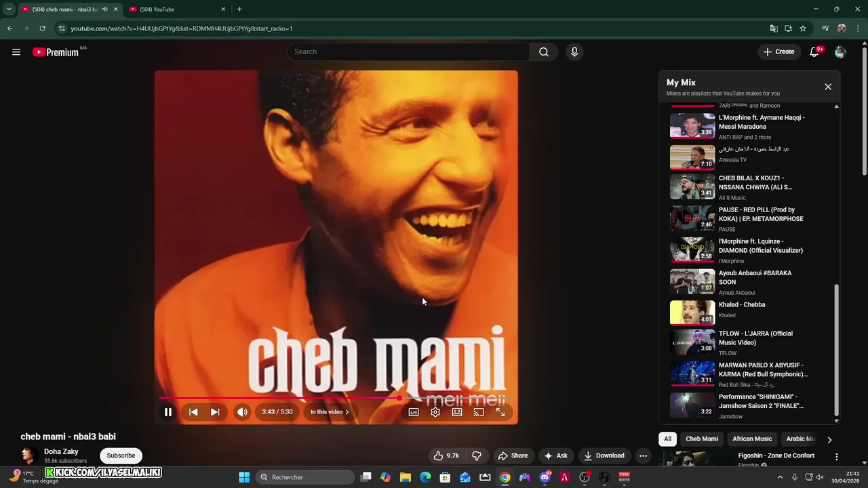This screenshot has width=868, height=488.
Task: Seek using the red progress bar
Action: pos(336,399)
